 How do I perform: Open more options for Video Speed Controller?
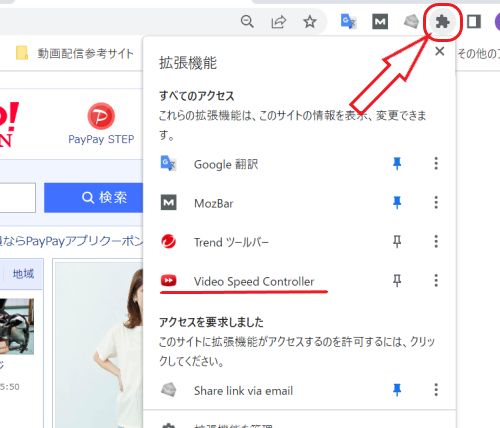tap(436, 280)
